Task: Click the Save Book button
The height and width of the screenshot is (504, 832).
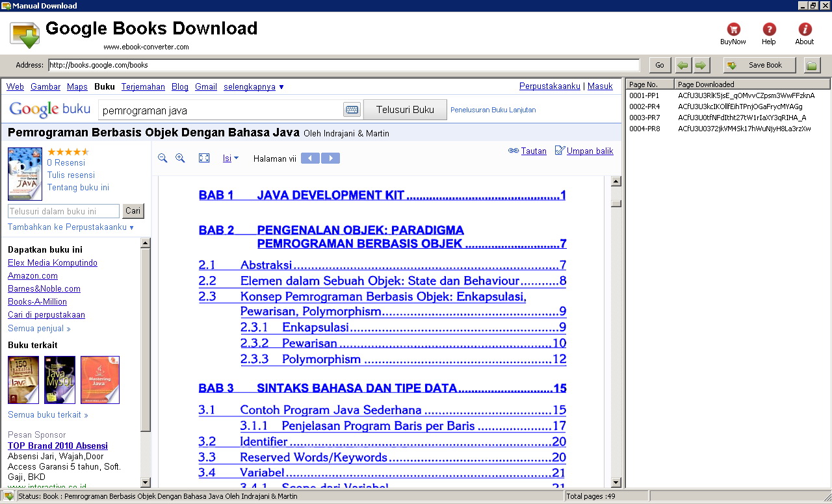Action: pyautogui.click(x=759, y=65)
